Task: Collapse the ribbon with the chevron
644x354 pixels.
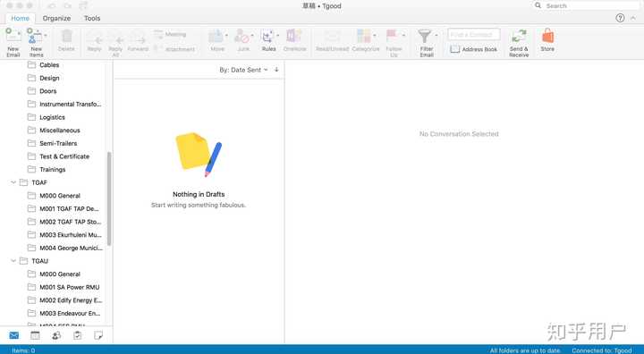Action: click(633, 18)
